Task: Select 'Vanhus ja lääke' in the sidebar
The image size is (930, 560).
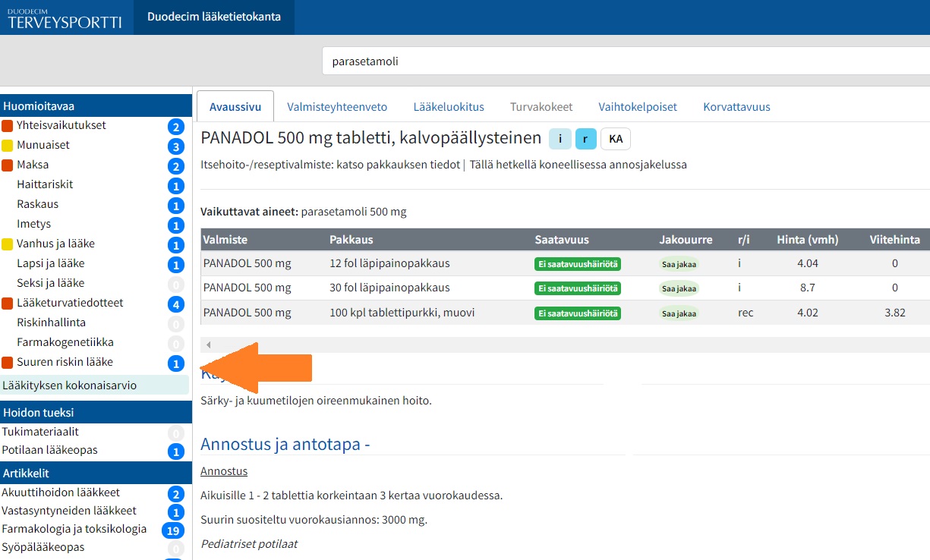Action: click(x=55, y=244)
